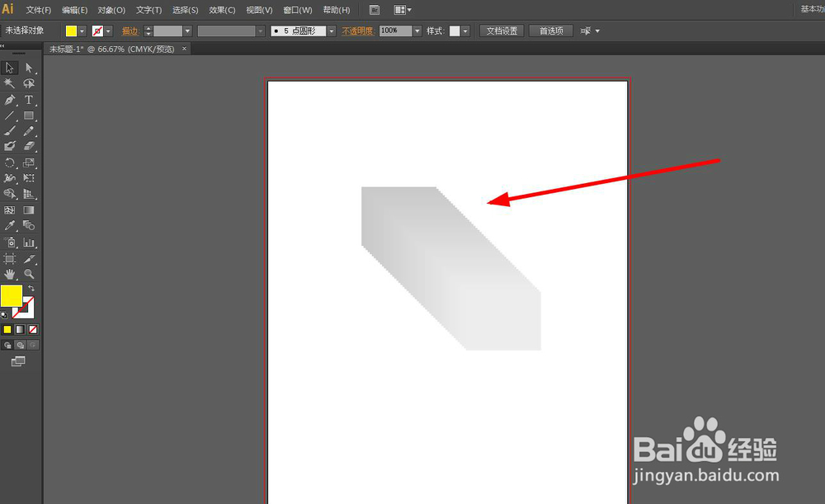This screenshot has width=825, height=504.
Task: Swap fill and stroke colors
Action: 31,288
